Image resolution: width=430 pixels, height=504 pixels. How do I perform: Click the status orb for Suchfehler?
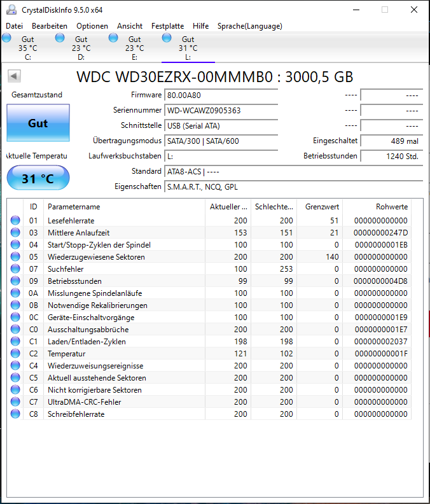click(x=15, y=269)
